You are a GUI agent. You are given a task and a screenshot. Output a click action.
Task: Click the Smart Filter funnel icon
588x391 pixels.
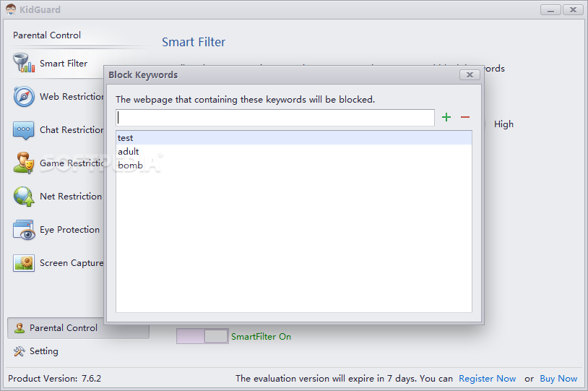tap(24, 63)
